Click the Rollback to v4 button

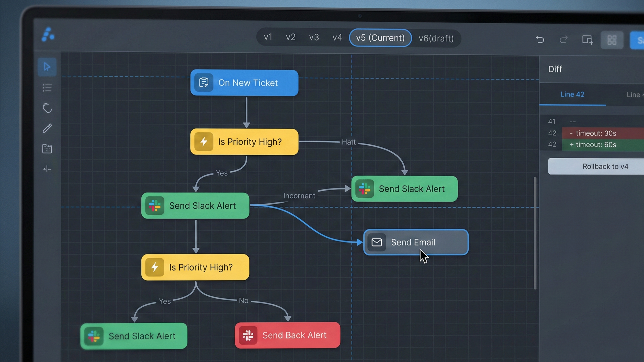[x=596, y=166]
